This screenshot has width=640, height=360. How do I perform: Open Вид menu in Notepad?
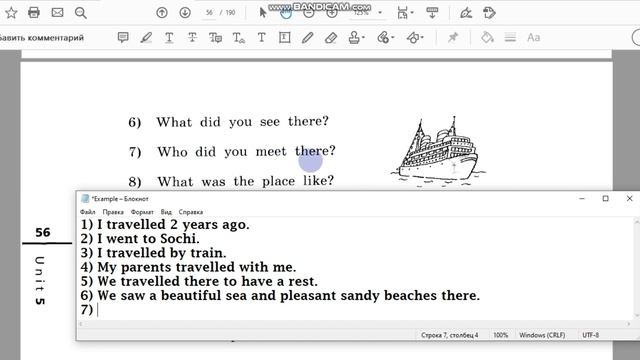(166, 212)
